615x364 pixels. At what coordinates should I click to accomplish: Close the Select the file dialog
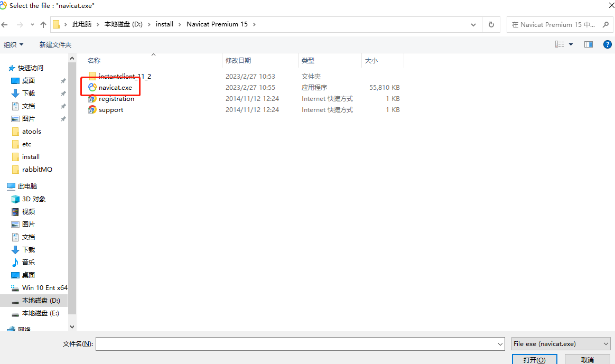tap(611, 5)
